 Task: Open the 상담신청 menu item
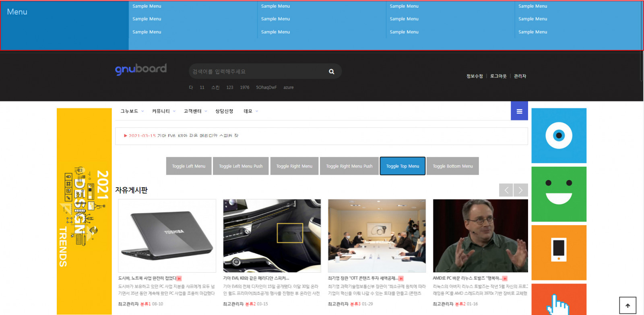[x=224, y=111]
